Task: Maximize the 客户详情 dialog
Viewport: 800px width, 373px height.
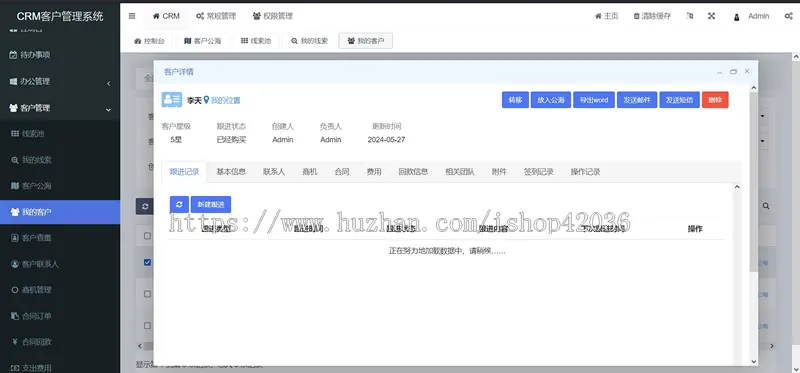Action: [x=733, y=72]
